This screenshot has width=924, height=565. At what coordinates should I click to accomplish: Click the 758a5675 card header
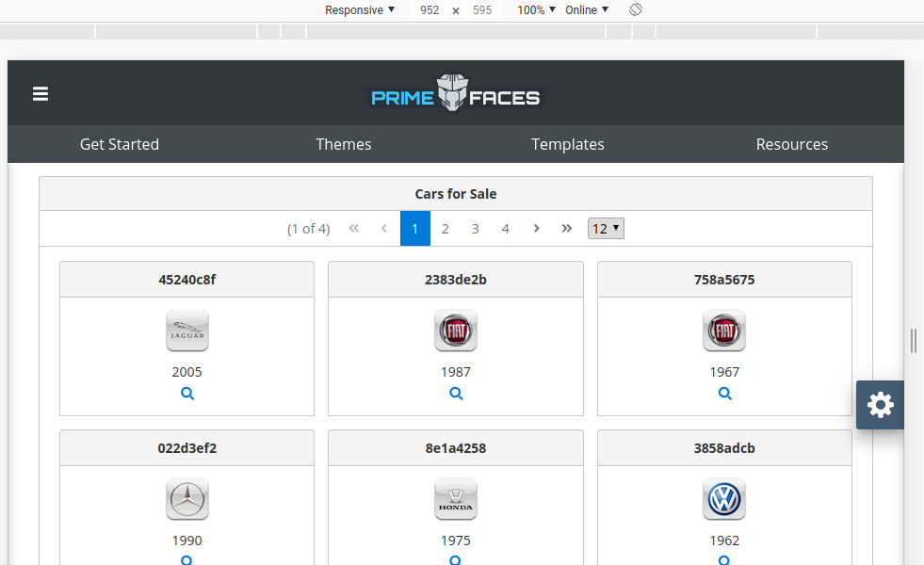click(724, 280)
